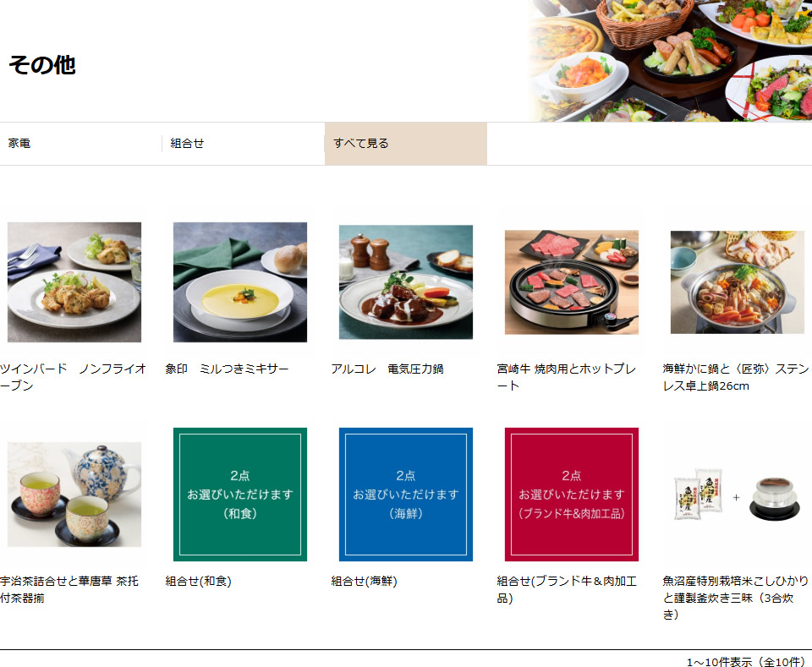Open the アルコレ 電気圧力鍋 product photo

pyautogui.click(x=405, y=282)
